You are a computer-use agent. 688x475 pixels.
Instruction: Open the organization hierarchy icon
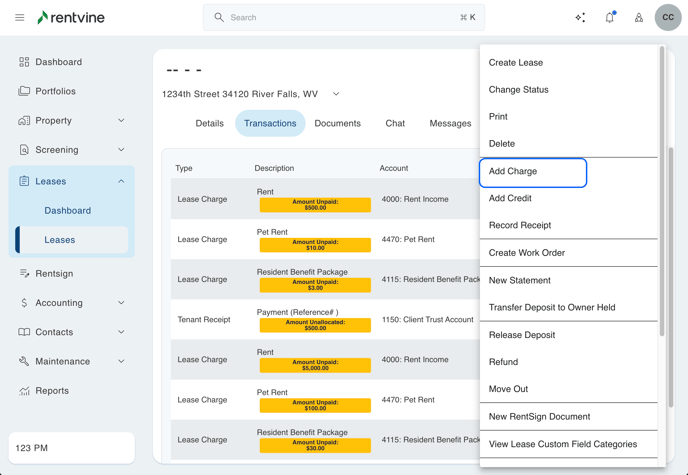coord(638,18)
